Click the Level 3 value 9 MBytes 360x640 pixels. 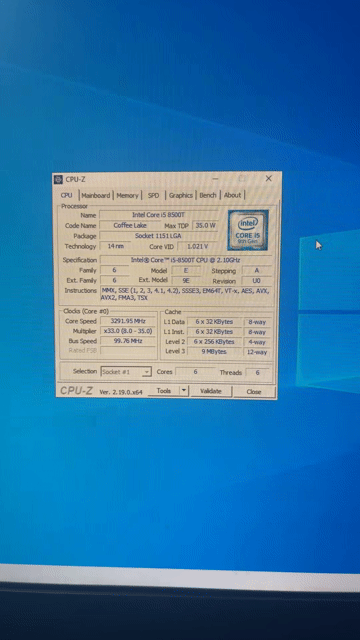pyautogui.click(x=214, y=352)
